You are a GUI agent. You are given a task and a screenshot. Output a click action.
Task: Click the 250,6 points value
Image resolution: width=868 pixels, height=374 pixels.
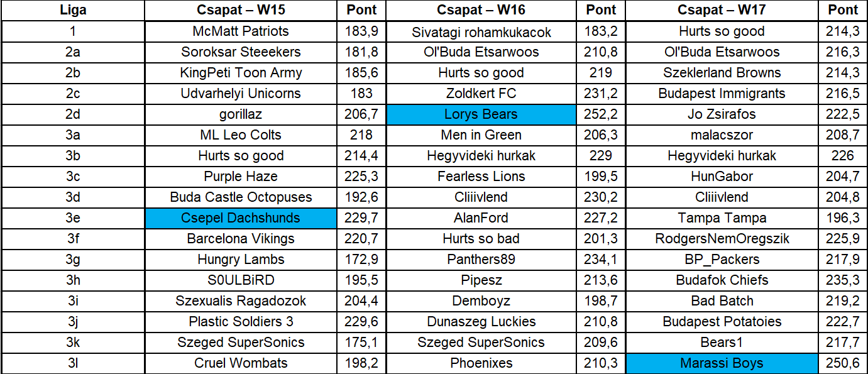(843, 363)
